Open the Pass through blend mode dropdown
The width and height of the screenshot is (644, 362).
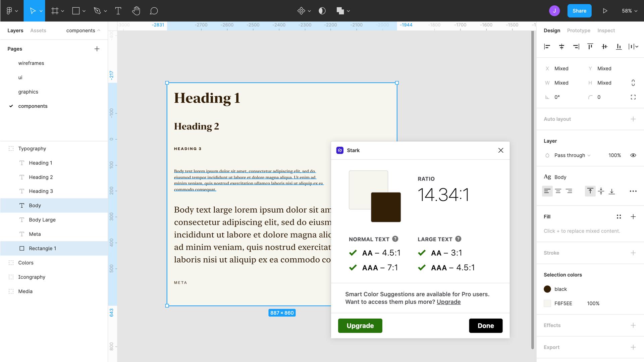tap(571, 155)
